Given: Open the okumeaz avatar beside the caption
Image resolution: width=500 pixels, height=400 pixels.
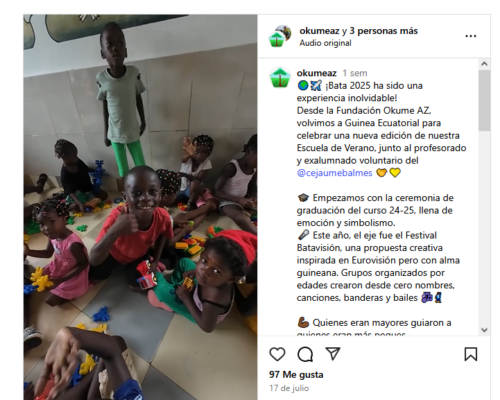Looking at the screenshot, I should [280, 78].
